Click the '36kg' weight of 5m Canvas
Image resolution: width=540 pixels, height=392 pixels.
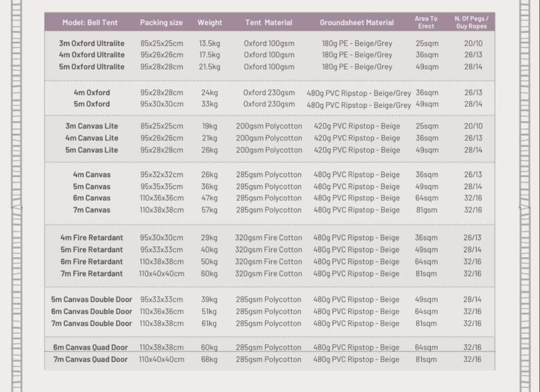tap(209, 187)
